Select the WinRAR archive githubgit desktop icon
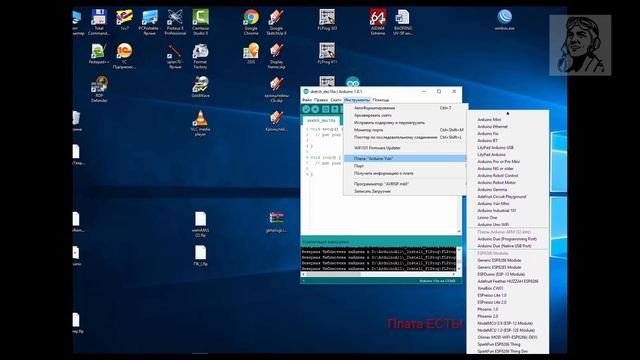This screenshot has width=640, height=360. tap(276, 222)
